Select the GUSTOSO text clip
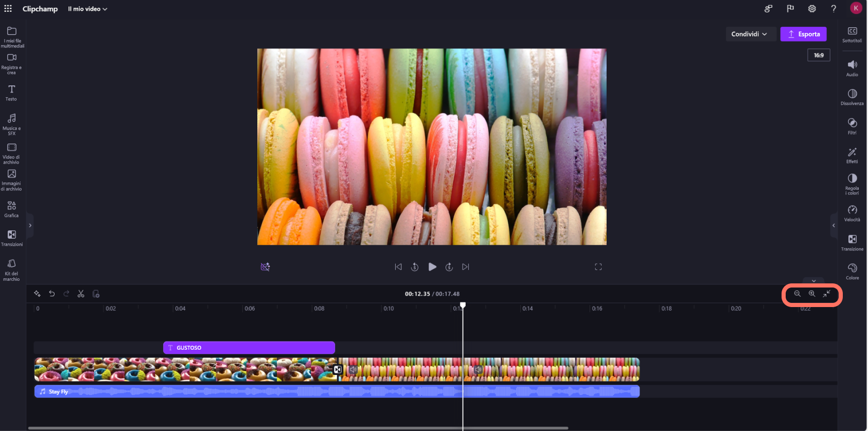Image resolution: width=868 pixels, height=431 pixels. (x=249, y=348)
